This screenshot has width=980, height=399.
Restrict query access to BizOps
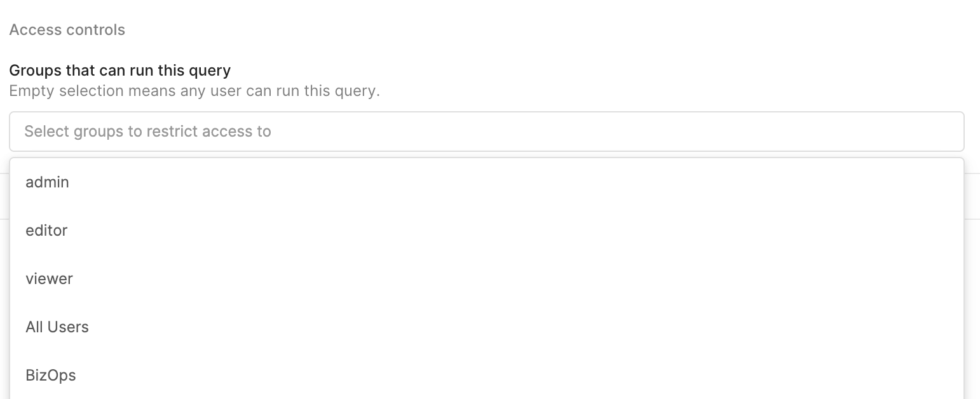[x=51, y=375]
